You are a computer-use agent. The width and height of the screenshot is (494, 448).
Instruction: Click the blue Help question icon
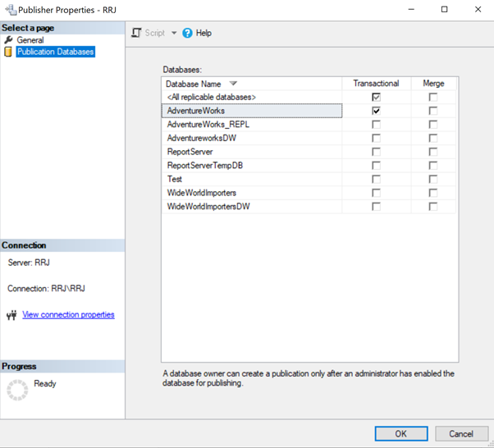187,33
